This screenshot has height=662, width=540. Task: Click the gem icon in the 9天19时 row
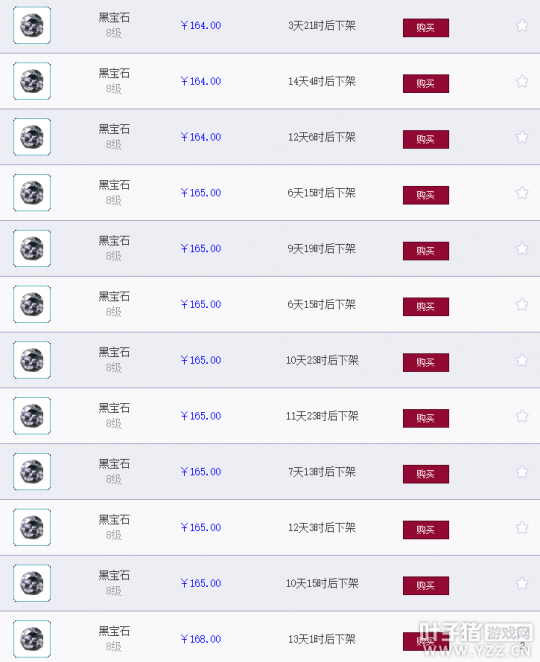(x=32, y=248)
